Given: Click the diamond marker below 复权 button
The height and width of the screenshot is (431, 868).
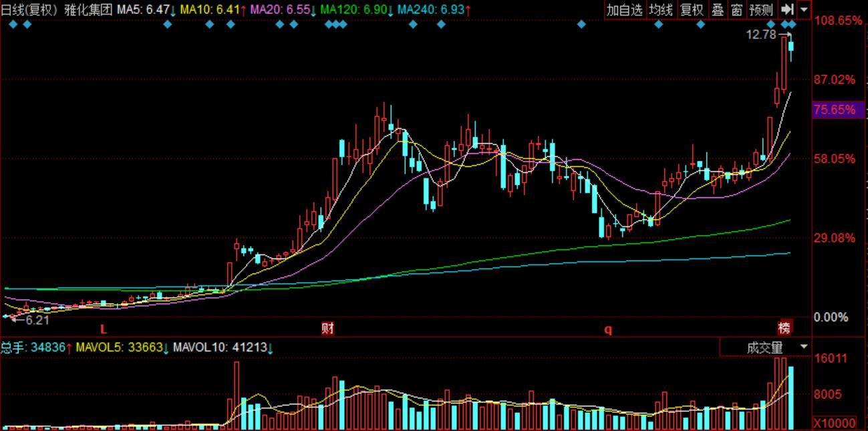Looking at the screenshot, I should coord(700,25).
